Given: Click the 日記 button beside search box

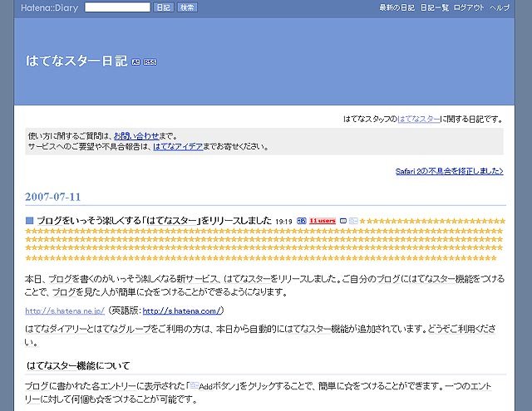Looking at the screenshot, I should (164, 7).
